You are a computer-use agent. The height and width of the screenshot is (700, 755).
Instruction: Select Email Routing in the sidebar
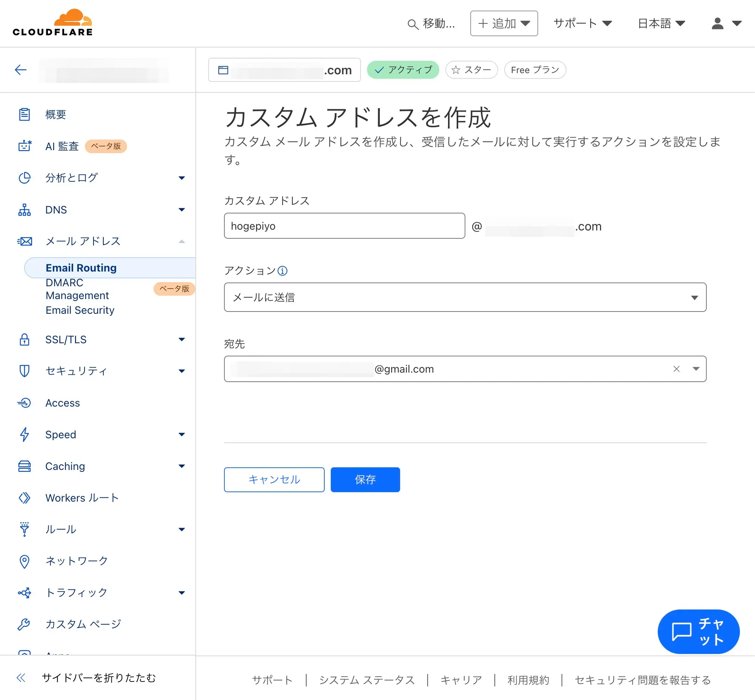tap(81, 268)
